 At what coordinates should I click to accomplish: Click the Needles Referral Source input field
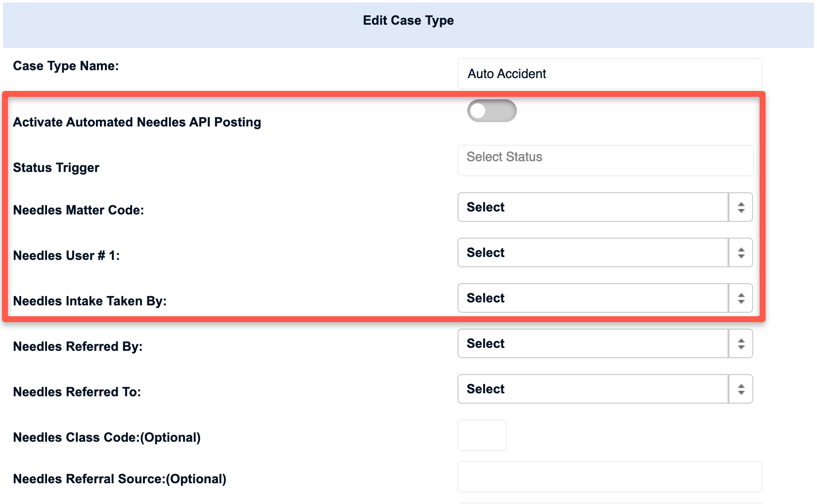[x=609, y=476]
